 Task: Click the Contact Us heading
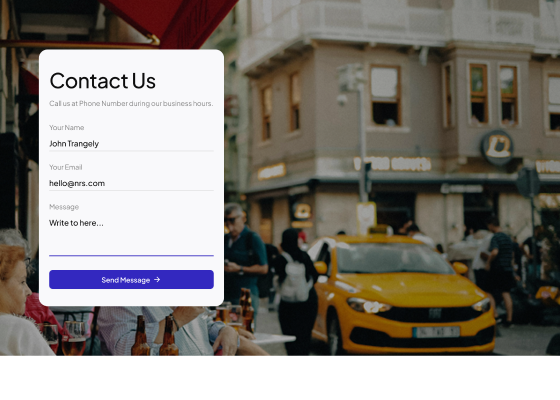(x=102, y=81)
